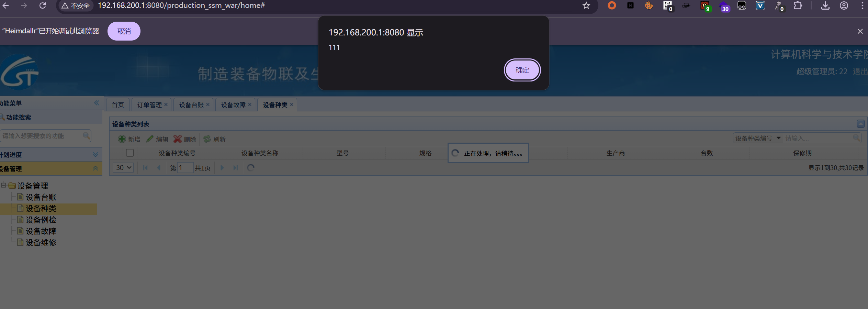This screenshot has height=309, width=868.
Task: Open the browser downloads icon
Action: point(825,5)
